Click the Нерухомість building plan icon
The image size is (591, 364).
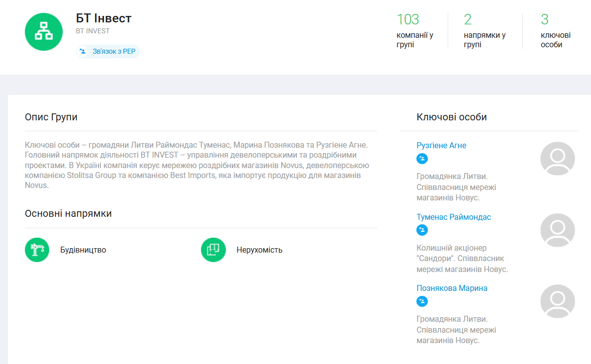[213, 250]
